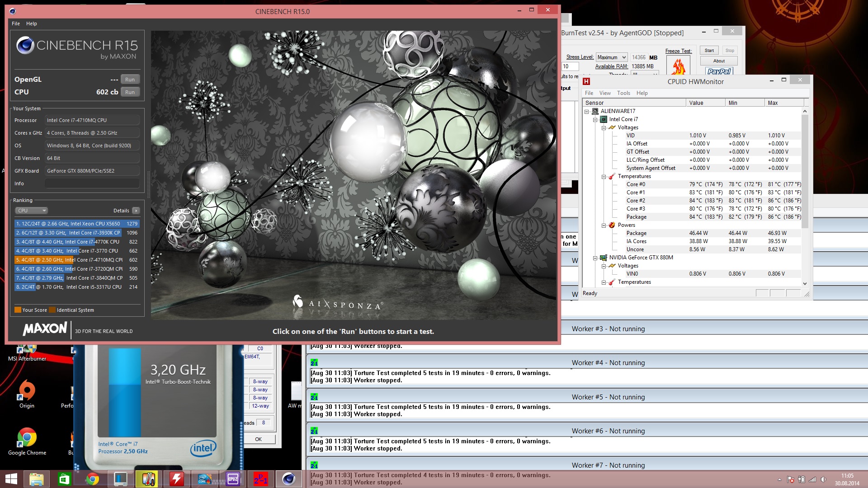The image size is (868, 488).
Task: Run the CPU benchmark
Action: point(130,92)
